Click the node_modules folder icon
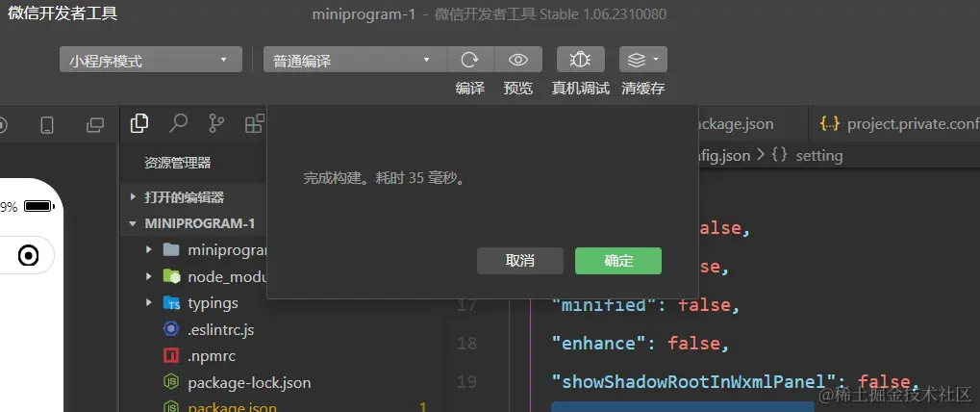The image size is (980, 412). tap(171, 276)
